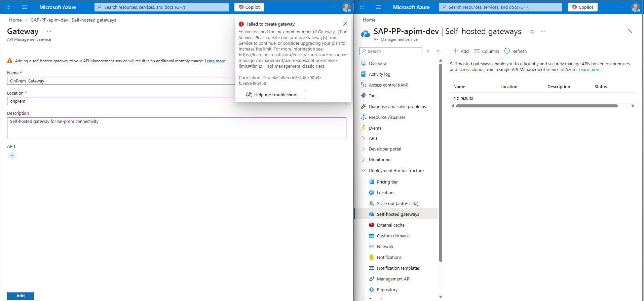Viewport: 644px width, 301px height.
Task: Click the Description text area
Action: click(177, 128)
